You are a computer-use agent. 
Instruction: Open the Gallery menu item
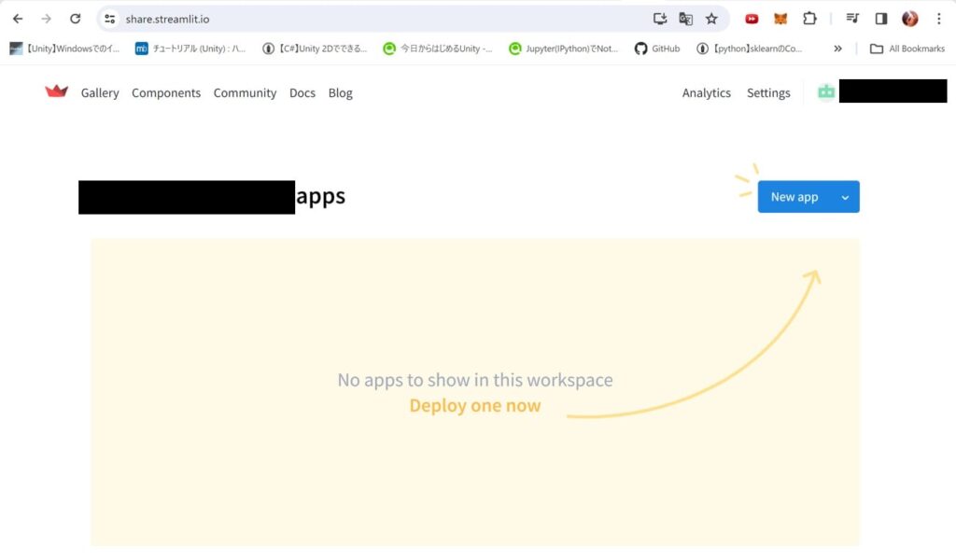(100, 92)
